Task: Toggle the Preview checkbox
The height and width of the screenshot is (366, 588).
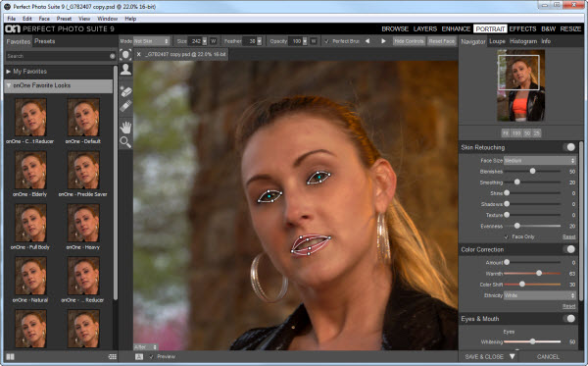Action: [x=152, y=356]
